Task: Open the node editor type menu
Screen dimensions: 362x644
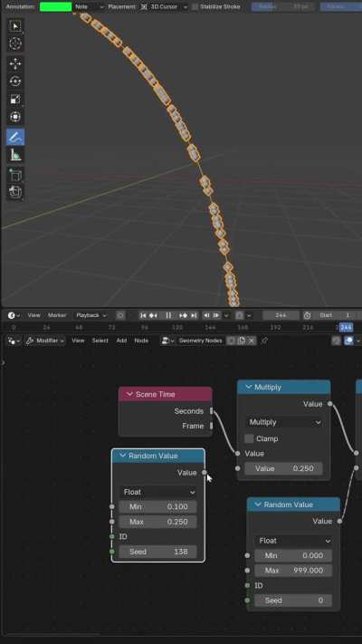Action: (x=14, y=341)
